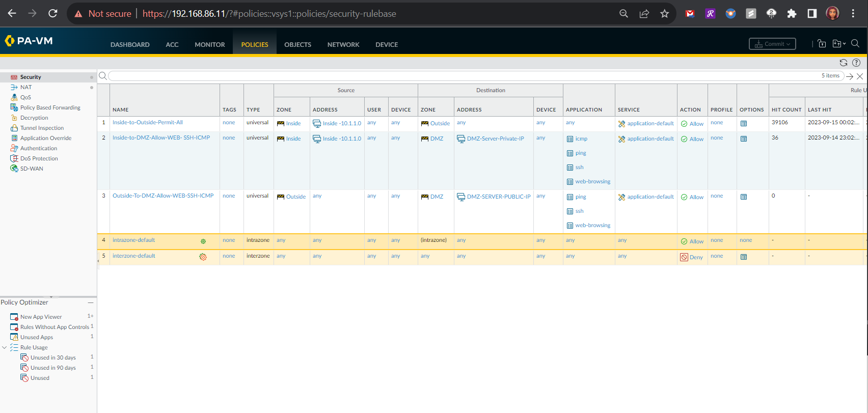Open Decryption policies in sidebar
The width and height of the screenshot is (868, 413).
click(x=34, y=118)
